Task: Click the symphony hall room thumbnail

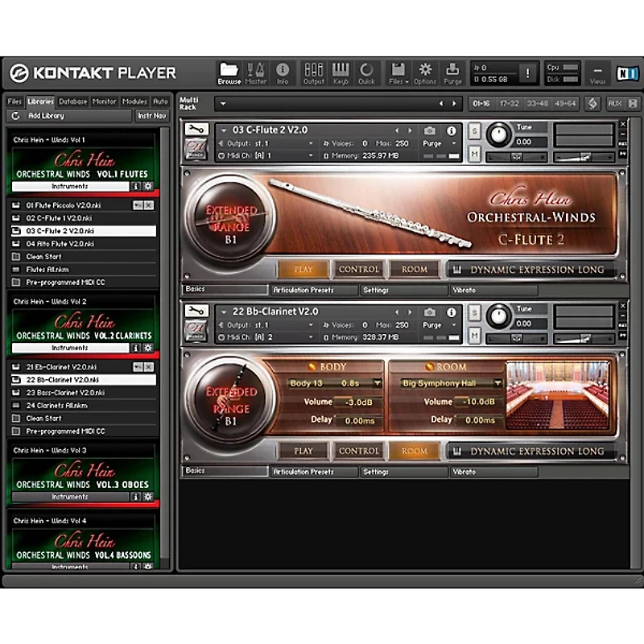Action: 557,396
